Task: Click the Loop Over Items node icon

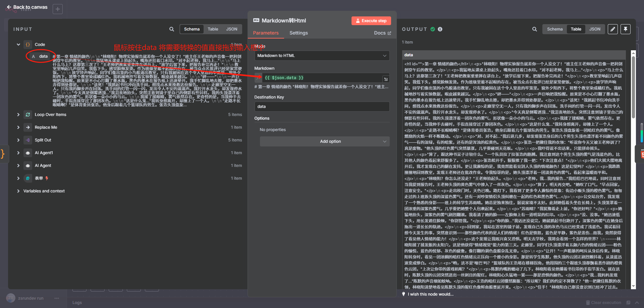Action: click(x=28, y=115)
